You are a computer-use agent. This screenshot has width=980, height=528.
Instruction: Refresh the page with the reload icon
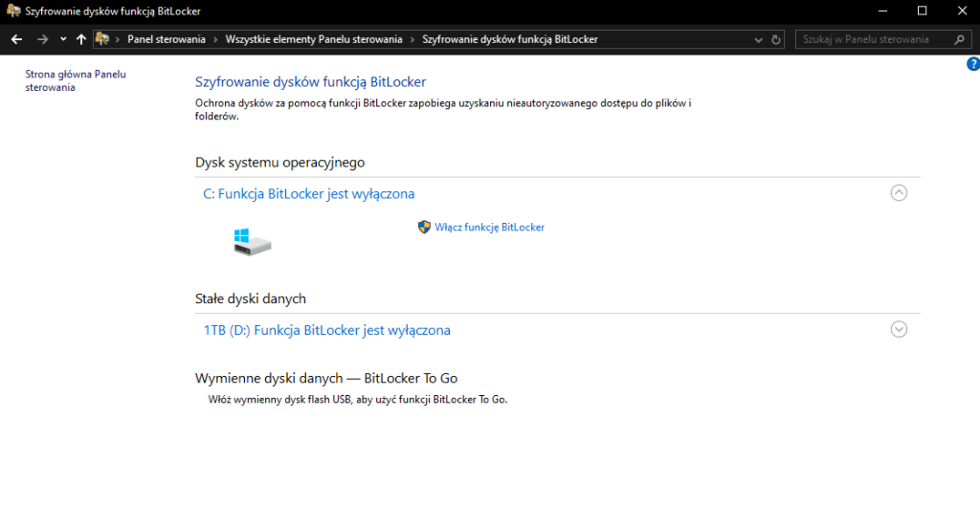click(776, 39)
